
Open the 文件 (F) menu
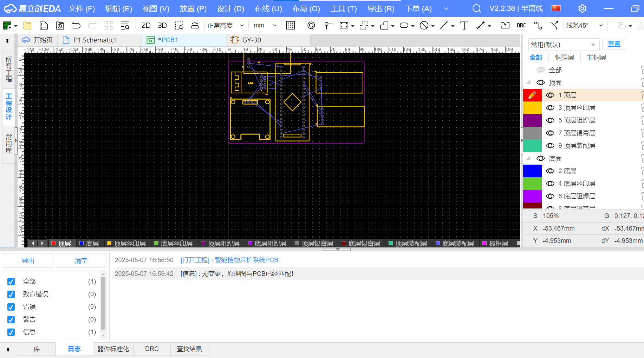pyautogui.click(x=82, y=8)
